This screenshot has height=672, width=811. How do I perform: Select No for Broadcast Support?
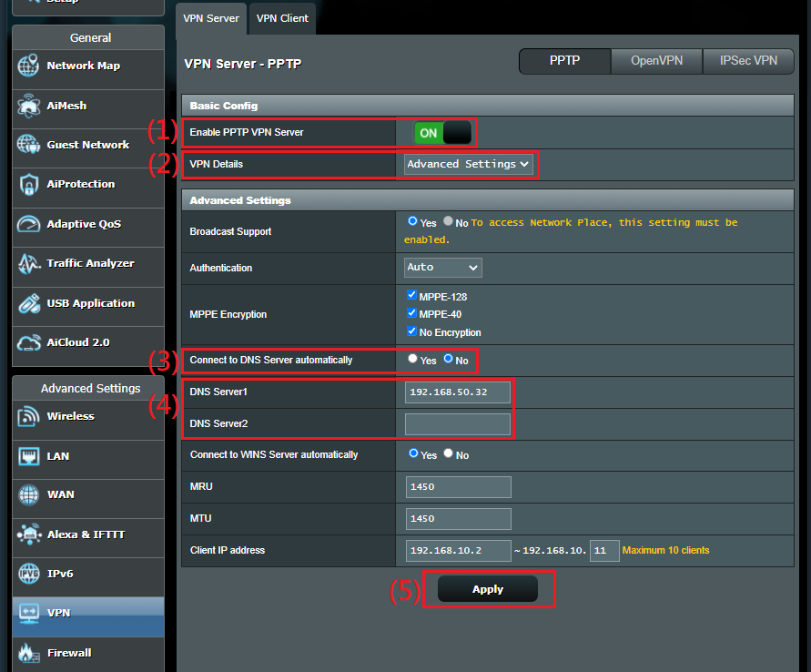[447, 222]
